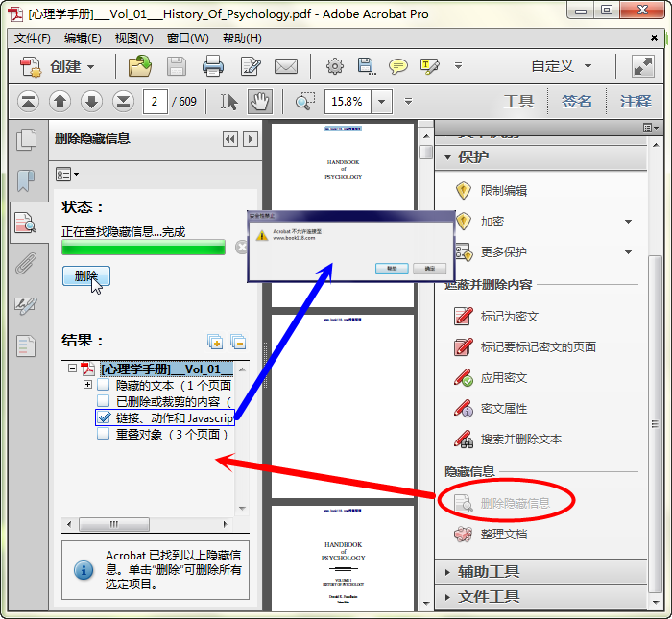Open the 视图(V) menu

[x=133, y=38]
